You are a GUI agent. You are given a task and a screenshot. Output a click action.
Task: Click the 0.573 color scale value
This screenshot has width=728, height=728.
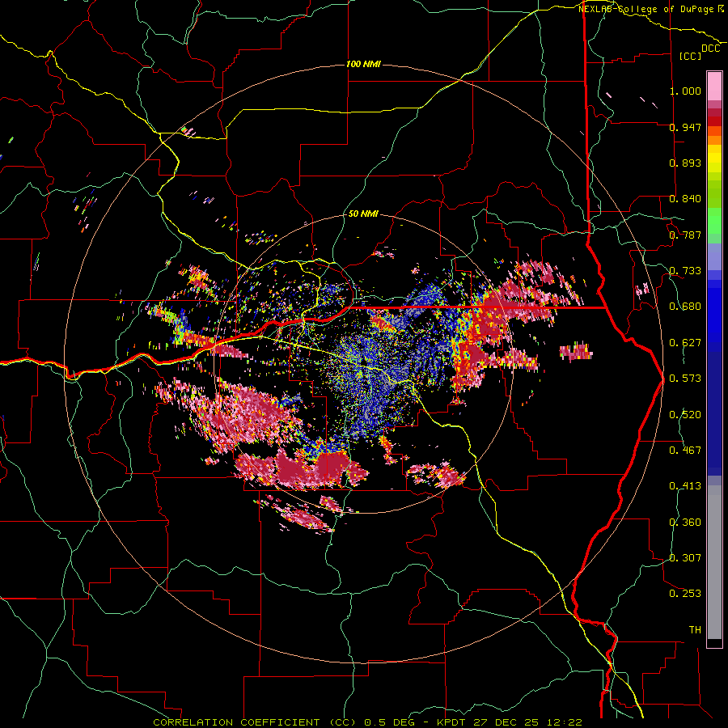point(685,379)
